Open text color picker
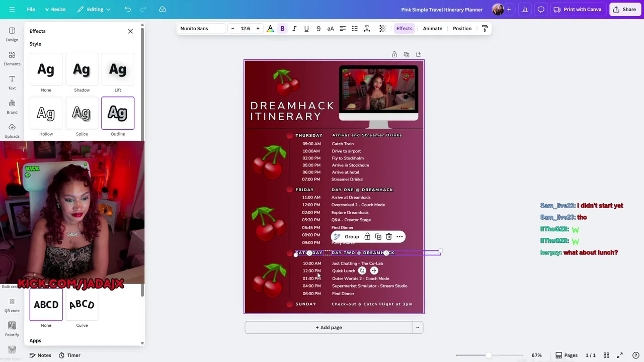 click(x=270, y=29)
